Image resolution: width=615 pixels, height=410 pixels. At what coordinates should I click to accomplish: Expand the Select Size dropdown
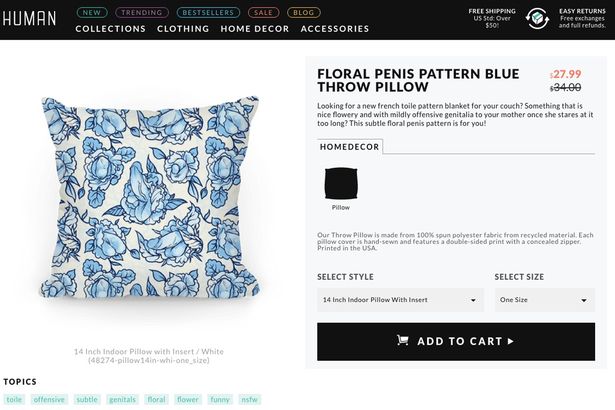(544, 299)
